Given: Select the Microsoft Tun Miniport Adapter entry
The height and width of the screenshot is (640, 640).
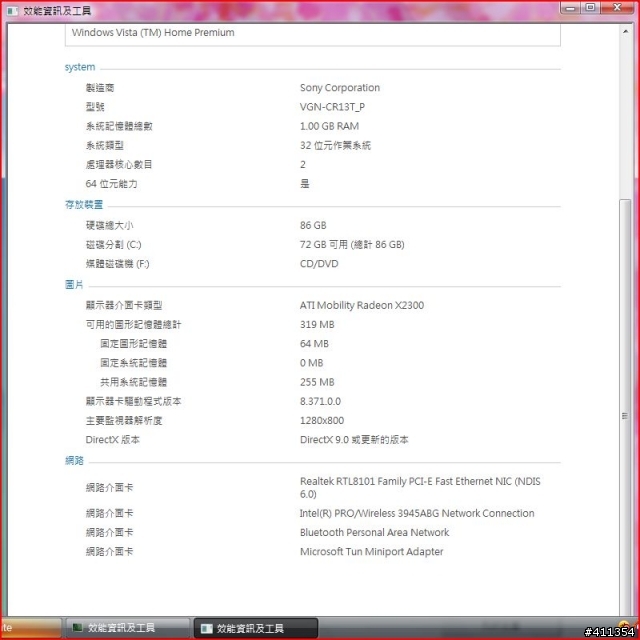Looking at the screenshot, I should pyautogui.click(x=371, y=551).
